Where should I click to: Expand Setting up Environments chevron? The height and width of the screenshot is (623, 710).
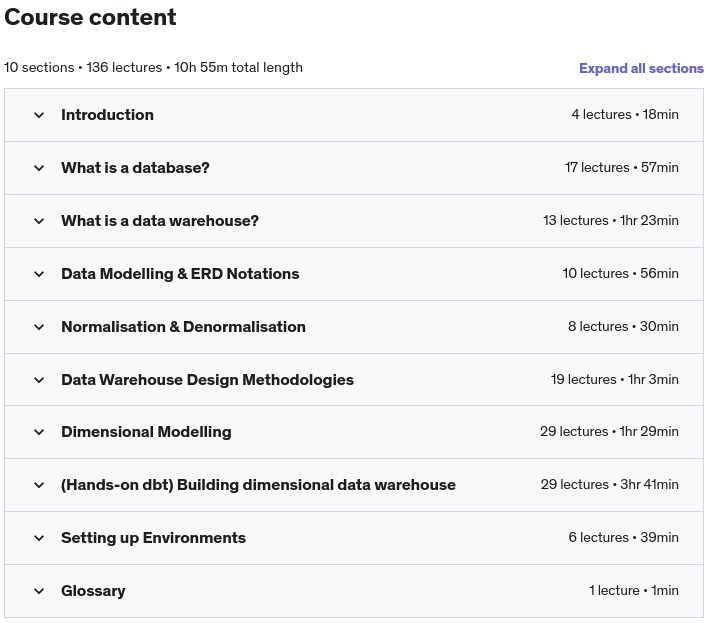click(x=39, y=538)
